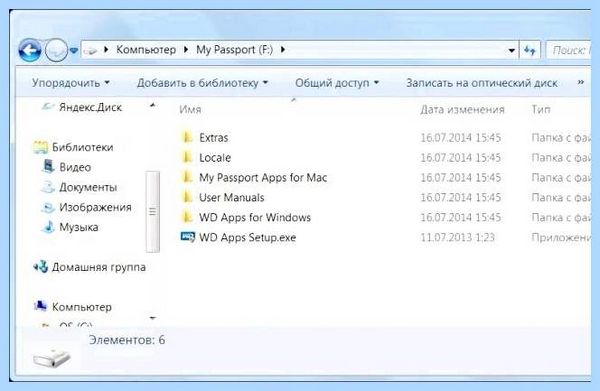Click the navigation pane scroll up arrow
The height and width of the screenshot is (391, 600).
(153, 105)
